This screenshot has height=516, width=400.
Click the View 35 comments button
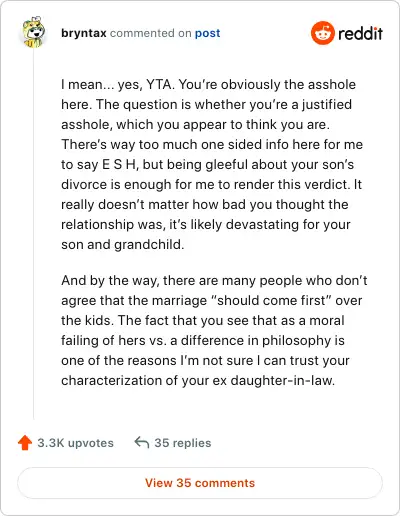(x=200, y=483)
